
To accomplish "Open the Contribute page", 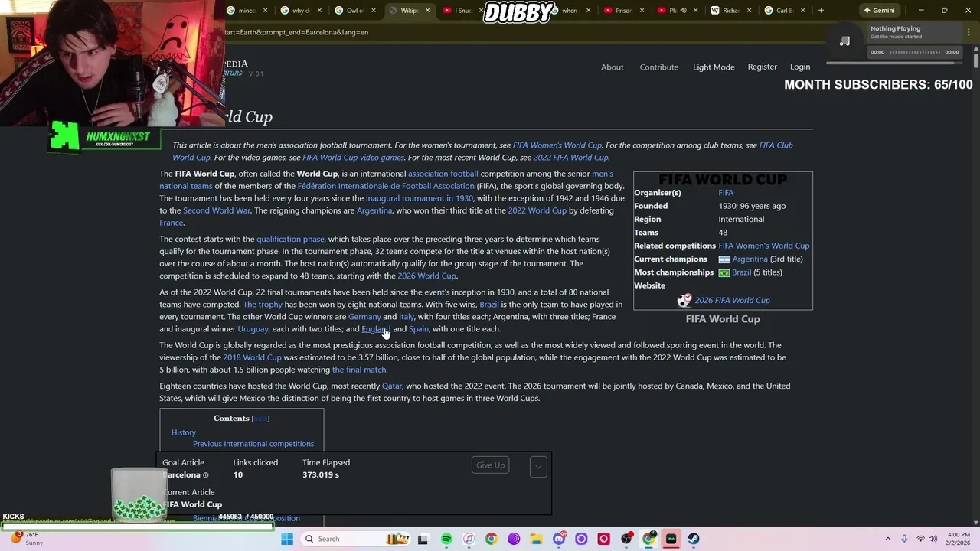I will coord(658,67).
